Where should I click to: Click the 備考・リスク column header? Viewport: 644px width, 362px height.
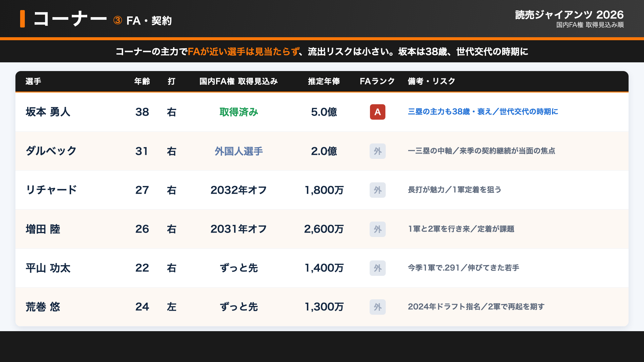(431, 81)
